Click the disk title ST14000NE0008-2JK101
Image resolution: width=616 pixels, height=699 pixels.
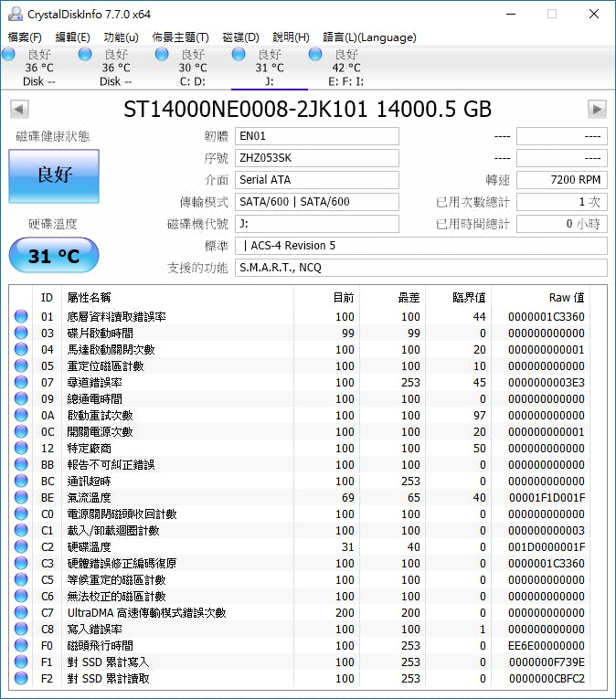pyautogui.click(x=245, y=110)
